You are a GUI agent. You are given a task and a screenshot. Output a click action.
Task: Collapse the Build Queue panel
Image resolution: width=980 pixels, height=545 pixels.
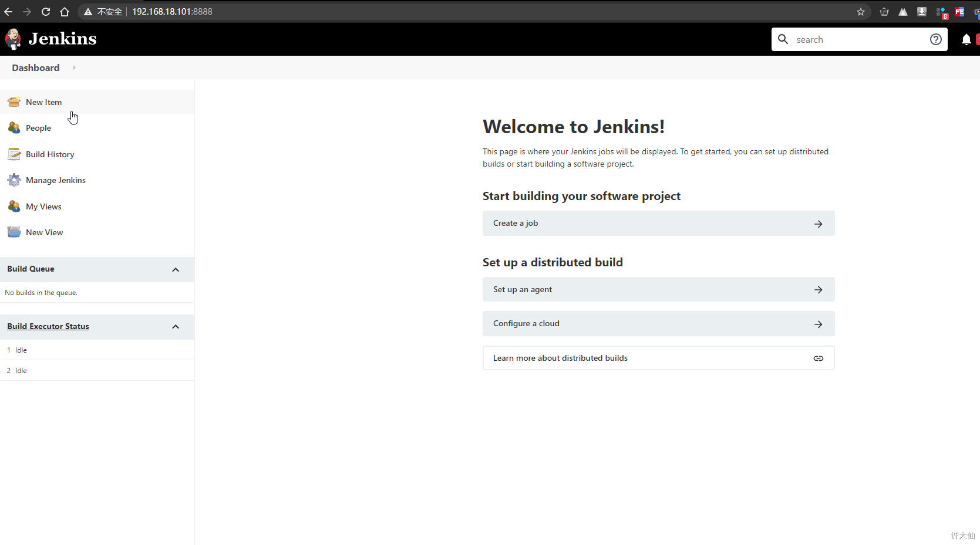pos(176,270)
